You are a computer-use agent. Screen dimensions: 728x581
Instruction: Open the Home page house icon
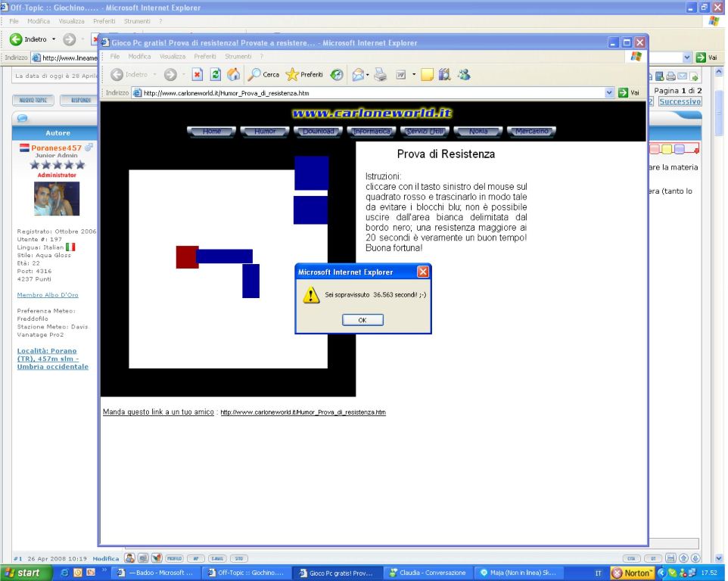click(233, 75)
